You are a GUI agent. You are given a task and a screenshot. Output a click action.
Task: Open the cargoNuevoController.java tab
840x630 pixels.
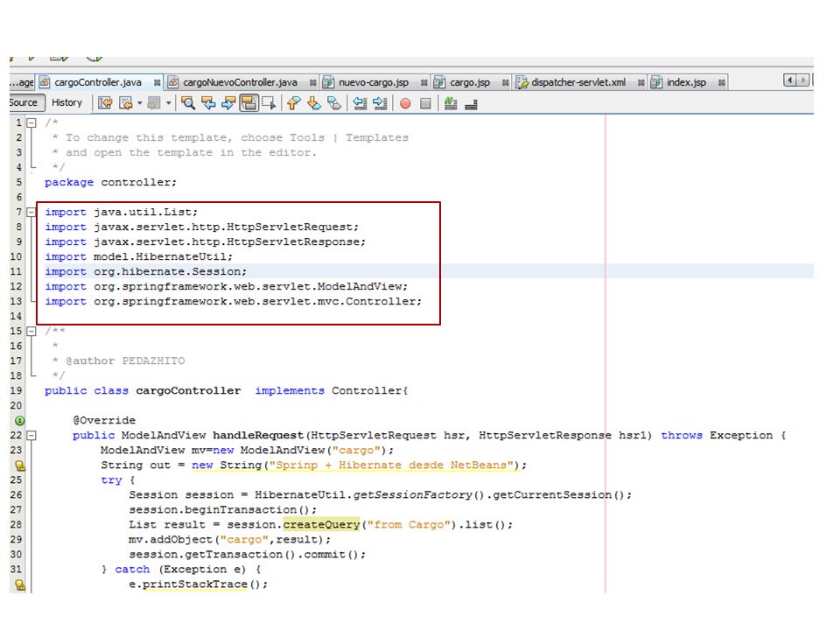[x=240, y=82]
